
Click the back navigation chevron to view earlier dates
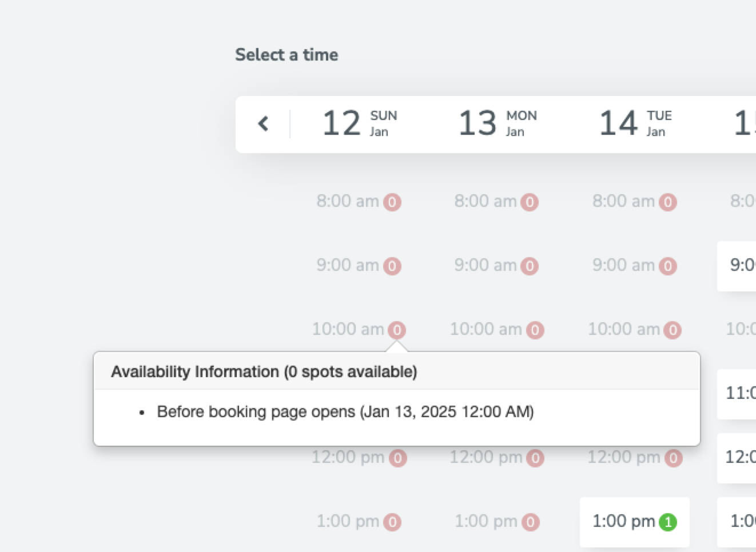click(x=263, y=123)
